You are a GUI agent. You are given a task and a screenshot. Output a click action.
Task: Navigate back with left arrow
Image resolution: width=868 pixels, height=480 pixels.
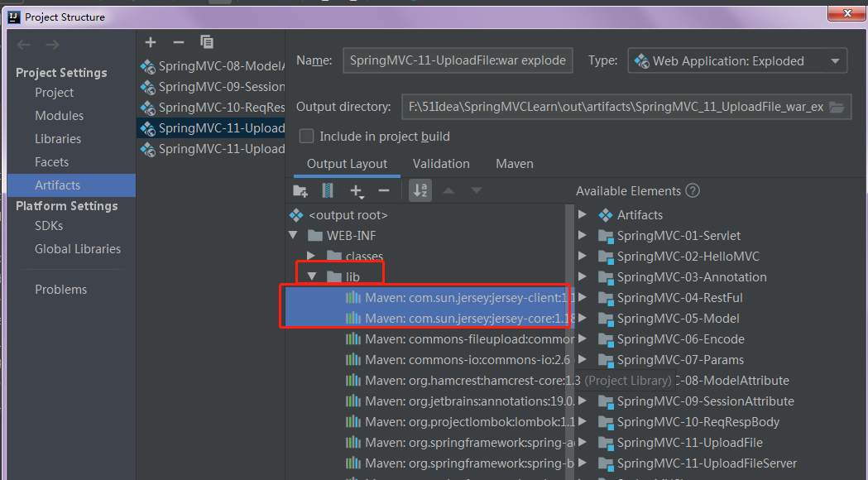(x=23, y=45)
